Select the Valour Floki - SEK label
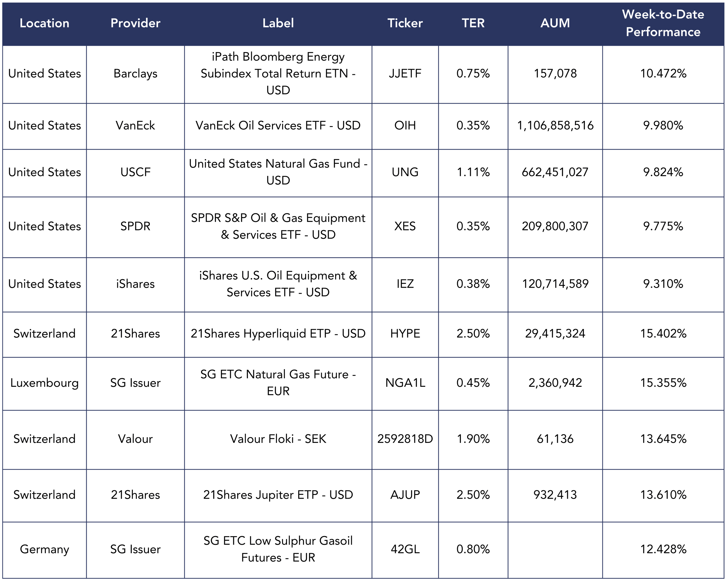The width and height of the screenshot is (728, 582). point(278,439)
